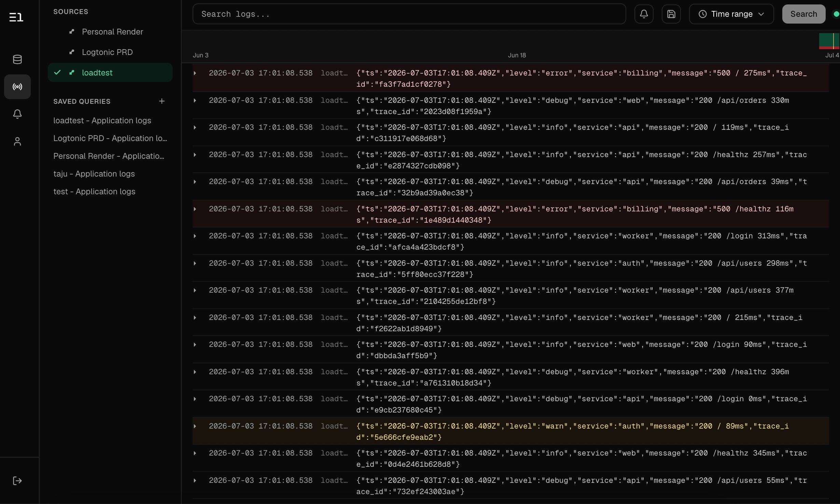Expand web info log /login 90ms
Image resolution: width=840 pixels, height=504 pixels.
(x=195, y=345)
